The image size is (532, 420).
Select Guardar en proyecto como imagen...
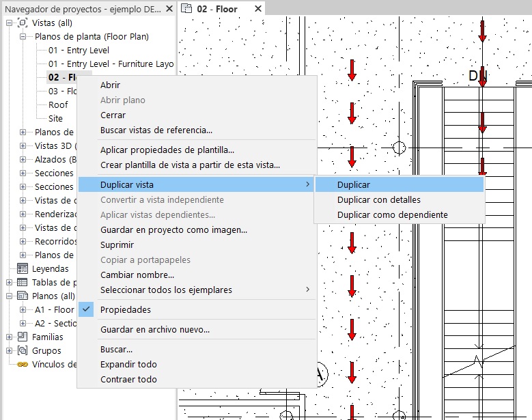pyautogui.click(x=173, y=230)
